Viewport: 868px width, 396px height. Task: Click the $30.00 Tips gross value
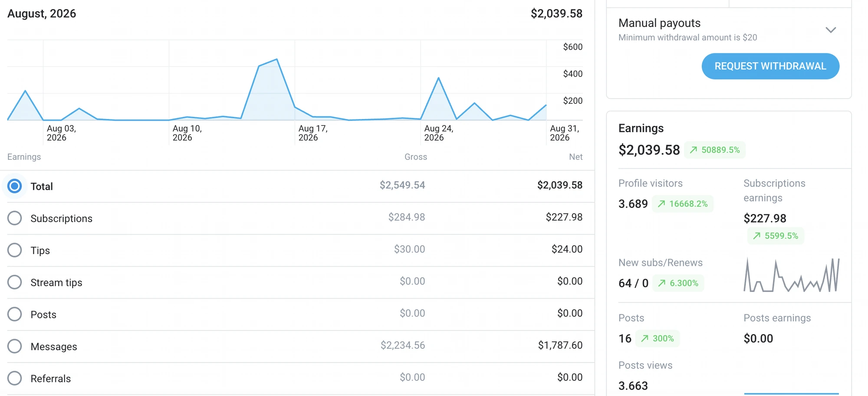tap(410, 249)
